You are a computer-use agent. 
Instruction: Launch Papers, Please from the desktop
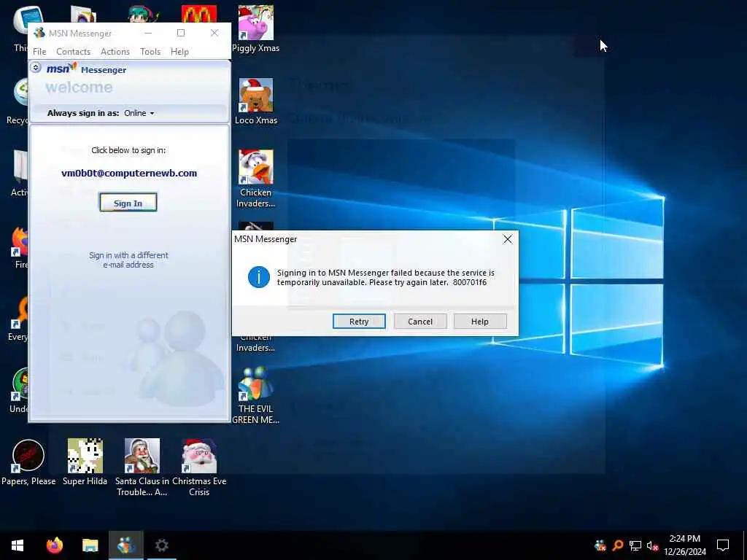[28, 462]
